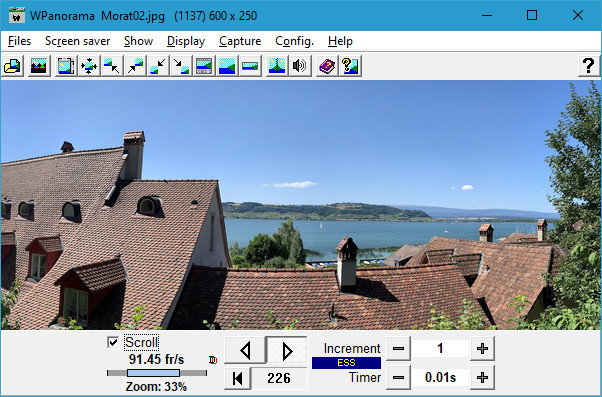Uncheck the Scroll checkbox

pos(113,342)
